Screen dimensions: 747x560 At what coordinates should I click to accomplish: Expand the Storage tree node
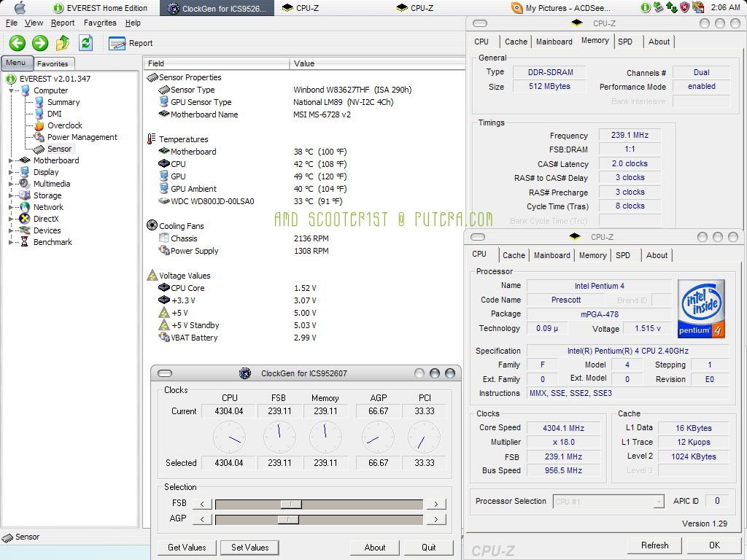11,195
